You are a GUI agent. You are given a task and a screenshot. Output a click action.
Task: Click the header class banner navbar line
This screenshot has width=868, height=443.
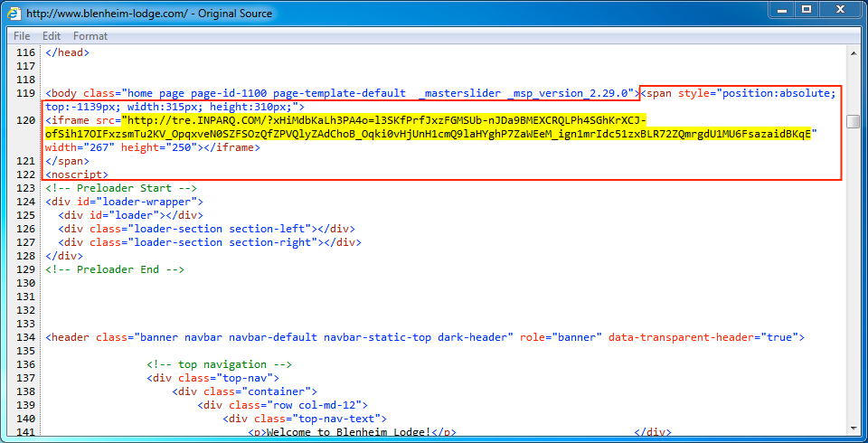[425, 336]
